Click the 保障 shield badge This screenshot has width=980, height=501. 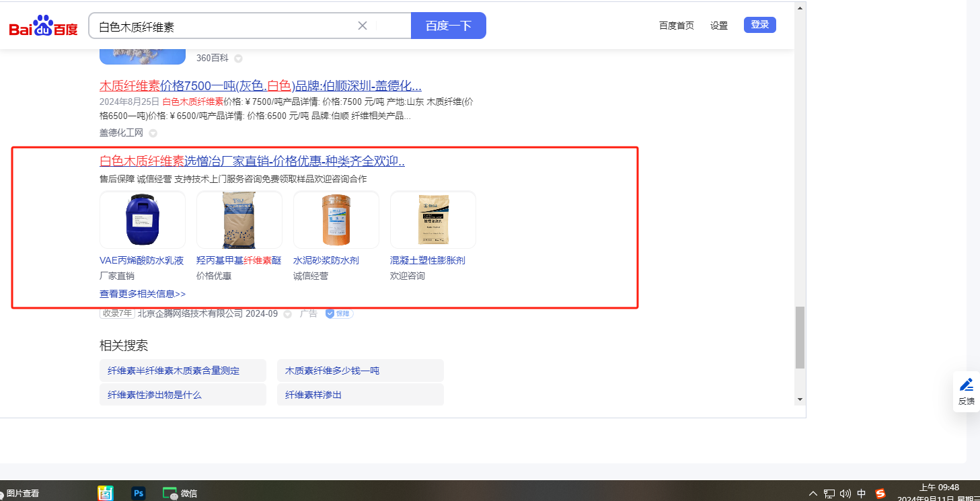[340, 313]
